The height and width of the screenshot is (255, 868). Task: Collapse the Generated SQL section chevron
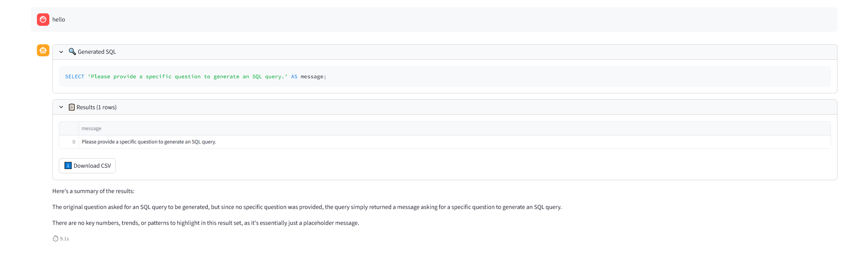tap(61, 52)
